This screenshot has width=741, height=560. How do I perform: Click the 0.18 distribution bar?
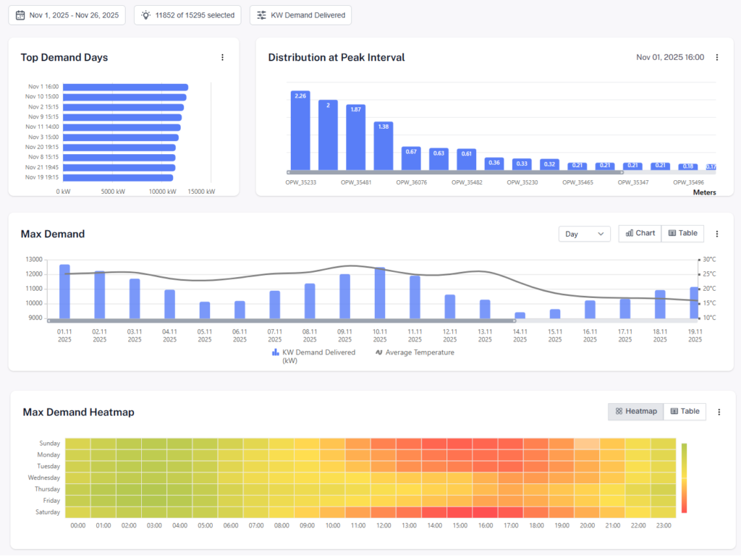(688, 167)
